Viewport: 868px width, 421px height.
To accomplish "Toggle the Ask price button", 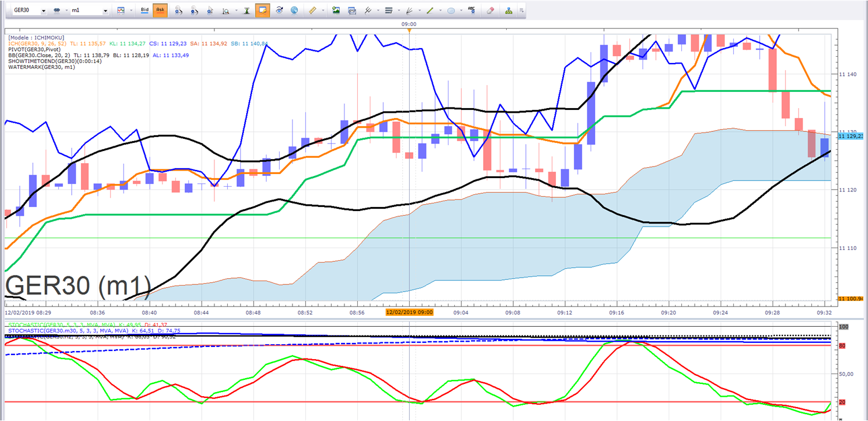I will point(160,10).
